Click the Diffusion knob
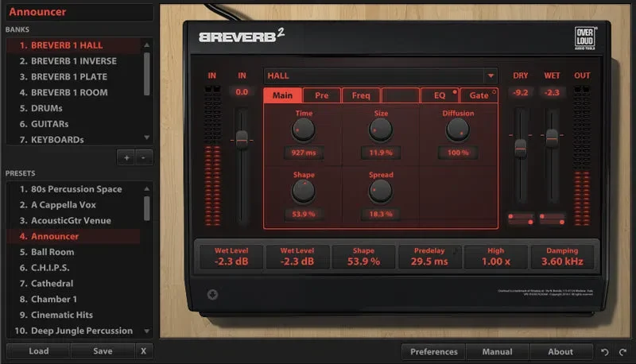The height and width of the screenshot is (364, 636). pyautogui.click(x=458, y=130)
